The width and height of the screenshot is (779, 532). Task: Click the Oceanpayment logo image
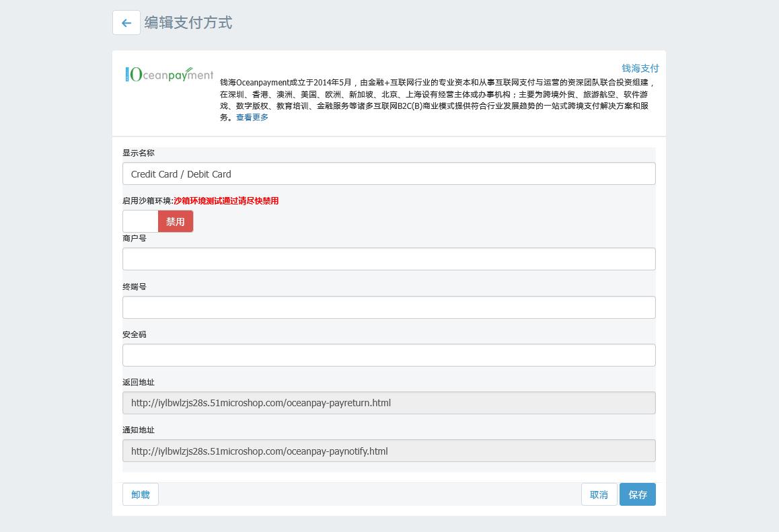pyautogui.click(x=170, y=75)
